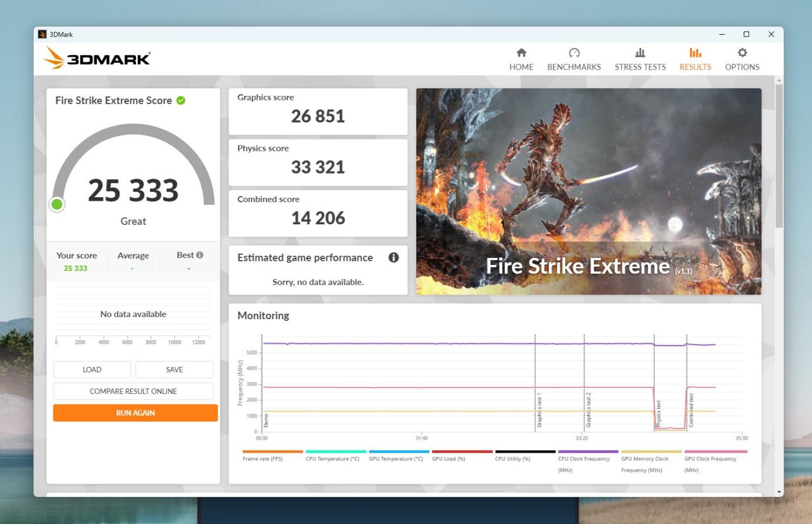Image resolution: width=812 pixels, height=524 pixels.
Task: Click the Great rating label
Action: pyautogui.click(x=133, y=221)
